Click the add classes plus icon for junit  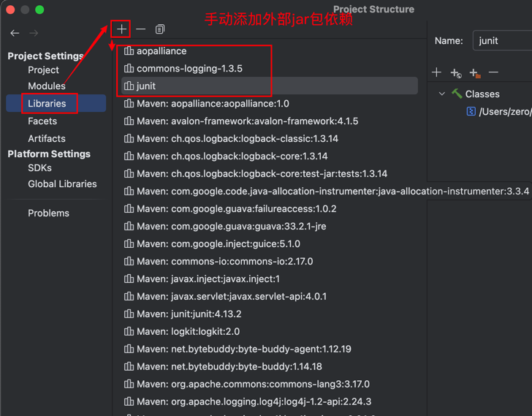tap(437, 72)
